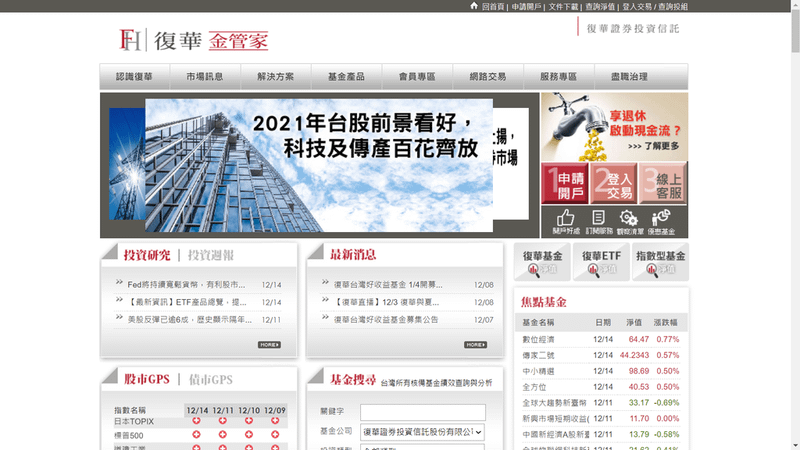Click the 標普500 plus icon under 12/10

(249, 435)
